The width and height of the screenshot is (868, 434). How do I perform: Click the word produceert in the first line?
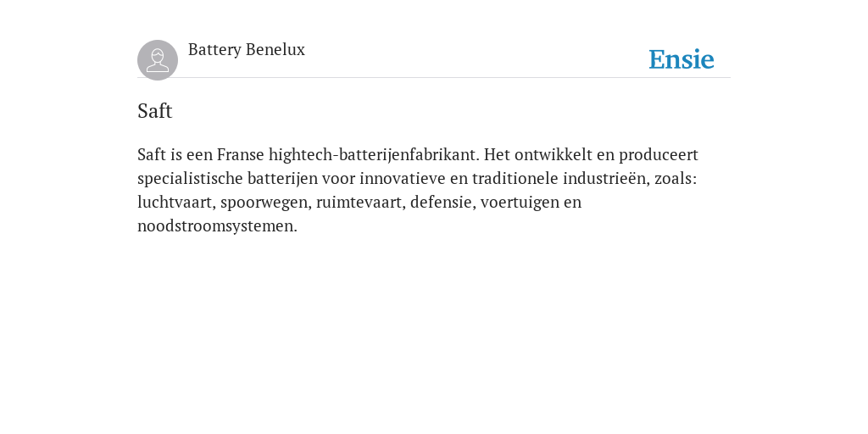tap(658, 154)
